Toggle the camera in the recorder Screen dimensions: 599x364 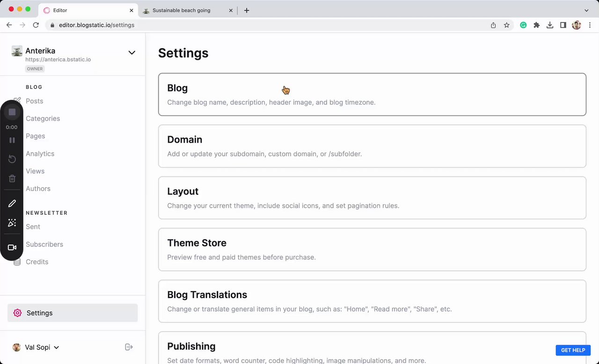point(12,248)
